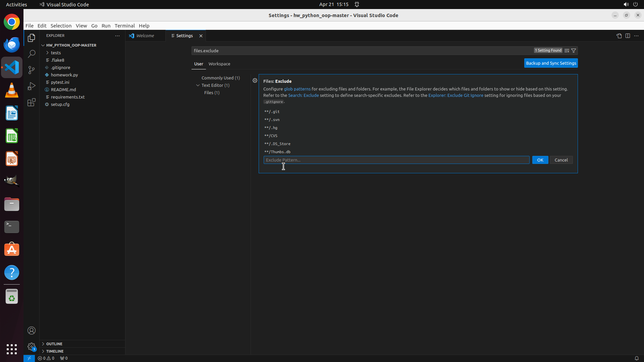Focus the Exclude Pattern input field
644x362 pixels.
click(x=396, y=160)
